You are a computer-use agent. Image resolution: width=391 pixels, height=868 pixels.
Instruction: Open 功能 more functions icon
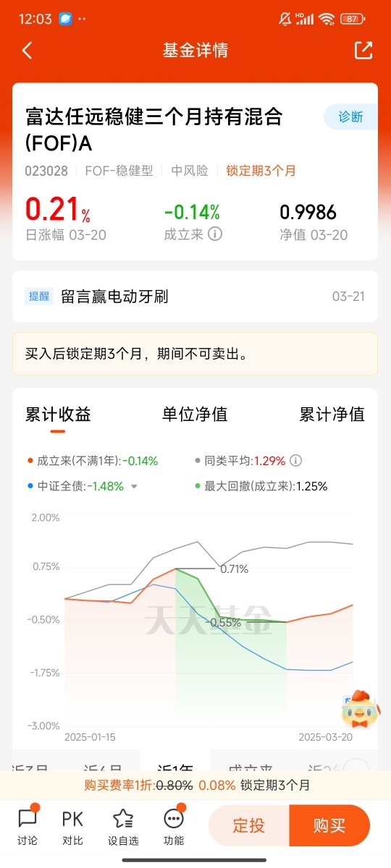(174, 825)
